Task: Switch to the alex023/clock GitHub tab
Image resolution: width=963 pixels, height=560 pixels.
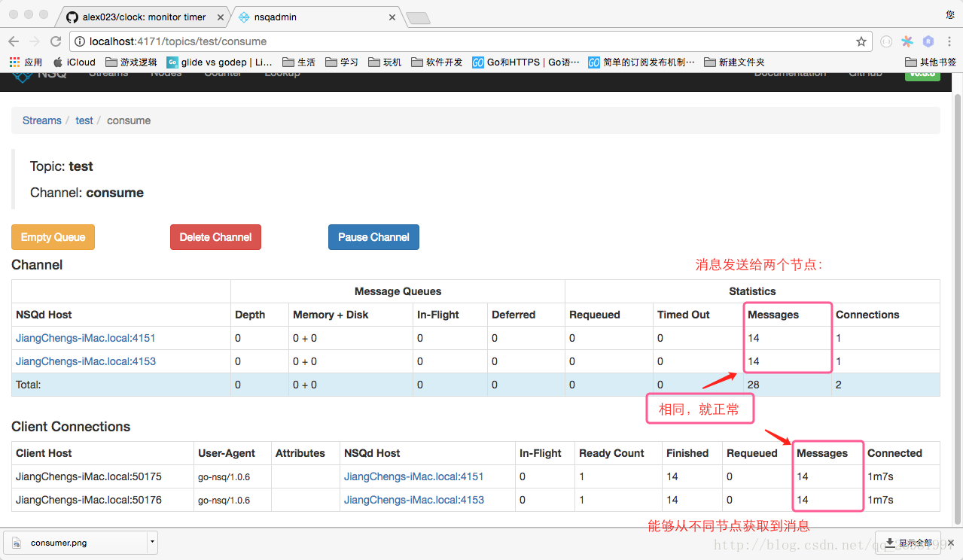Action: tap(143, 17)
